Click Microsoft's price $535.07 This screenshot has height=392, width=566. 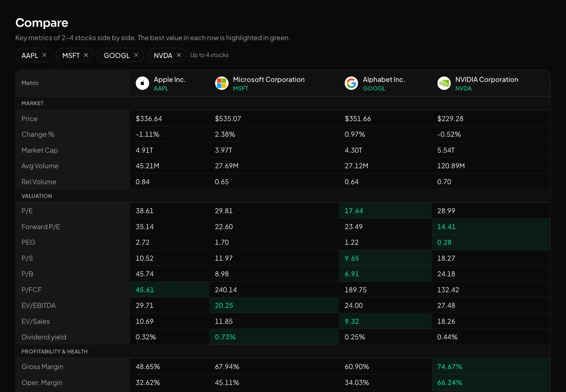pos(228,119)
